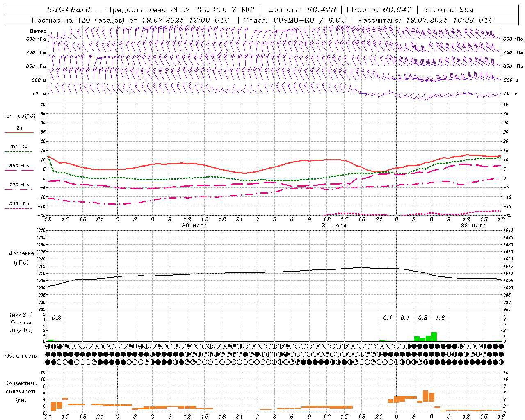
Task: Click the "Облачность" cloud cover label
Action: tap(21, 356)
